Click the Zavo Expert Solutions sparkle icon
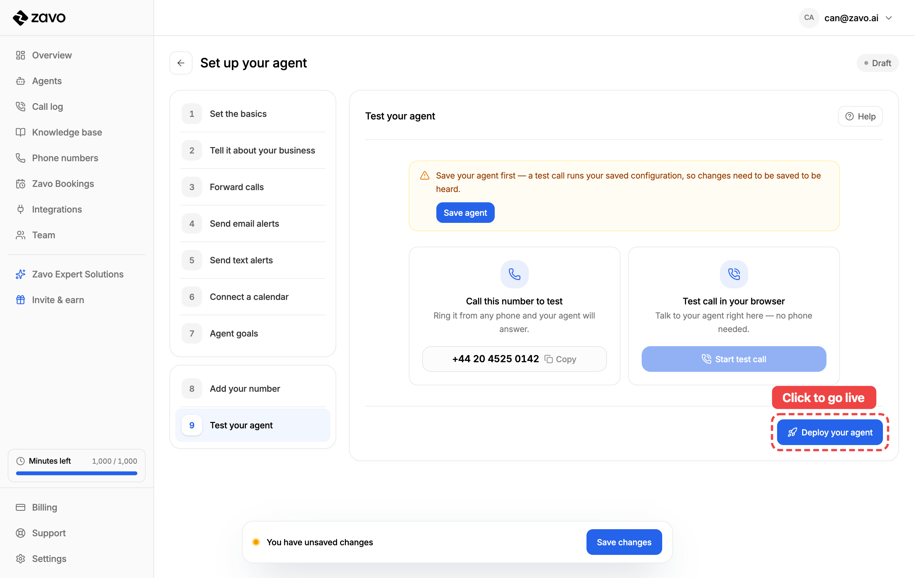The width and height of the screenshot is (924, 578). tap(21, 274)
